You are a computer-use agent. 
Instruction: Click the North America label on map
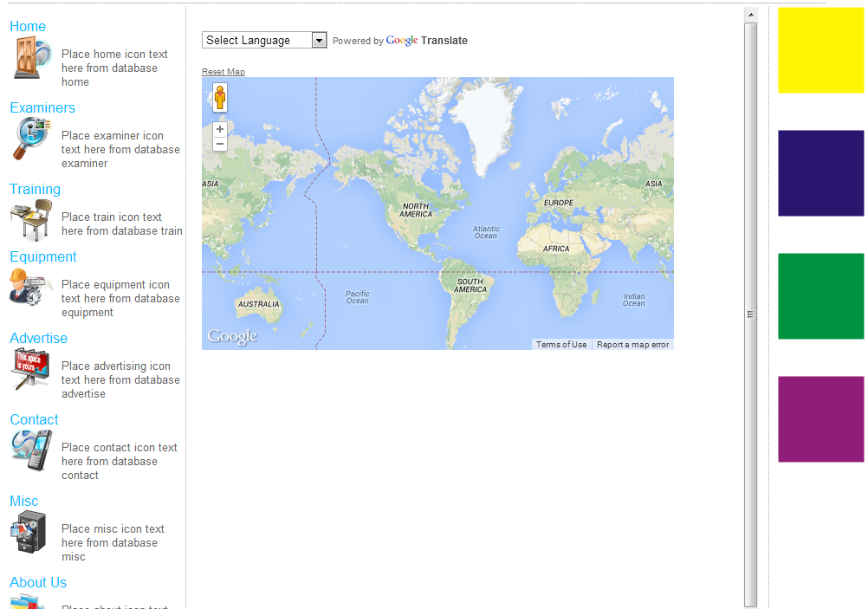coord(416,210)
